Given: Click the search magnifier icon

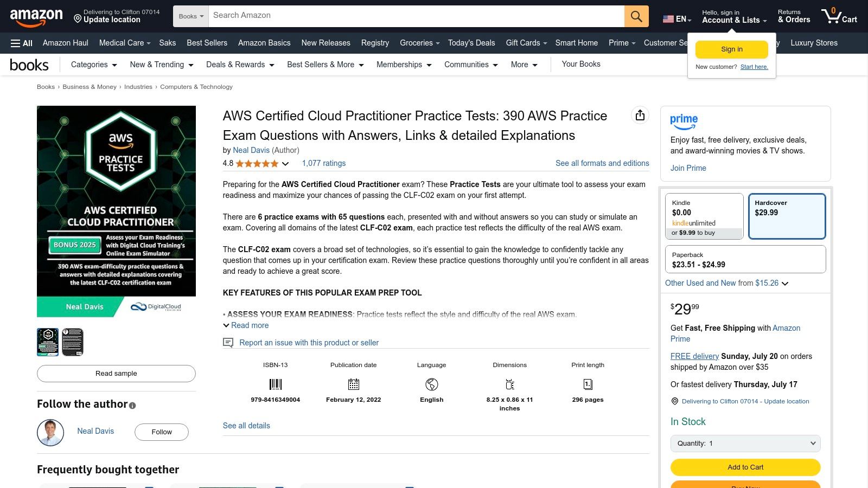Looking at the screenshot, I should click(636, 16).
